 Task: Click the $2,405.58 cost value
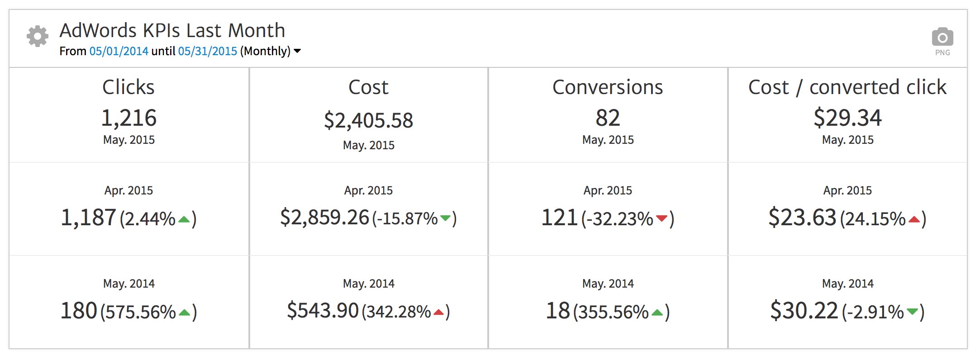click(368, 120)
